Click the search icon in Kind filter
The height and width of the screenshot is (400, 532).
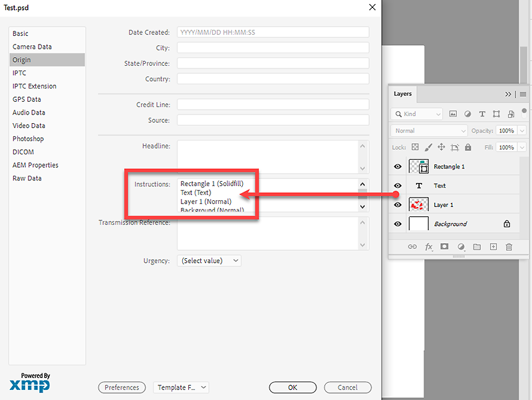tap(398, 114)
